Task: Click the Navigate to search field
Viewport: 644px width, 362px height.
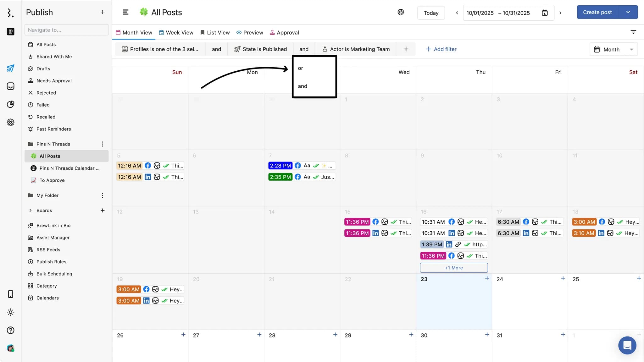Action: [66, 30]
